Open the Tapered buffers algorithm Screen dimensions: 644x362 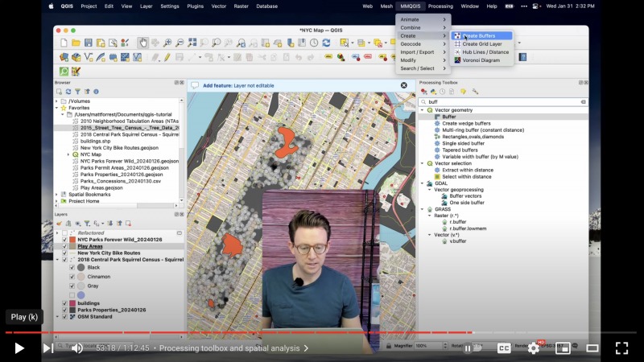[x=460, y=150]
